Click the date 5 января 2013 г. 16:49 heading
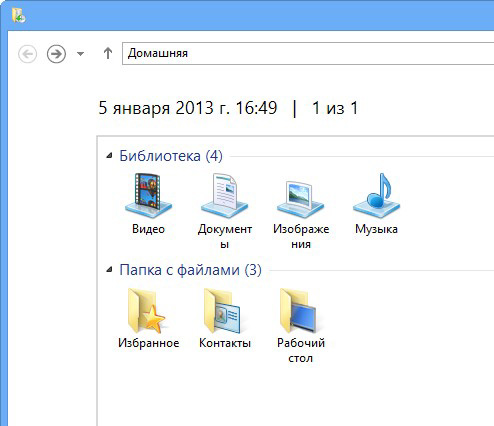 click(188, 108)
